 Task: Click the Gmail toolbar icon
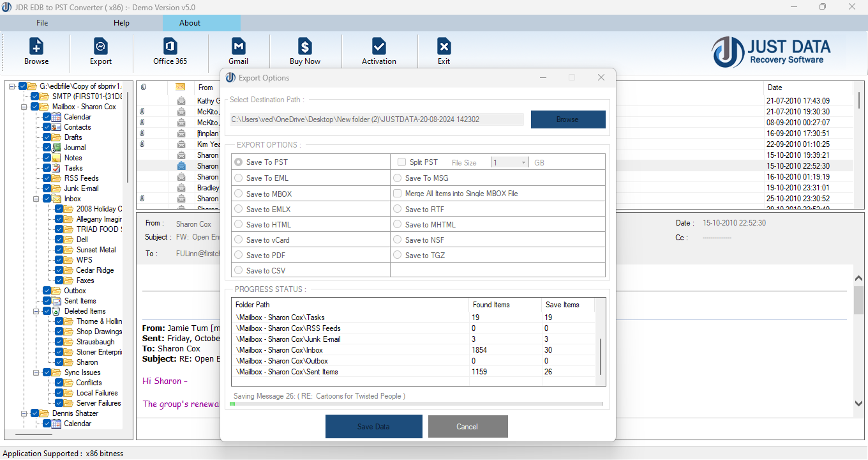pos(238,47)
